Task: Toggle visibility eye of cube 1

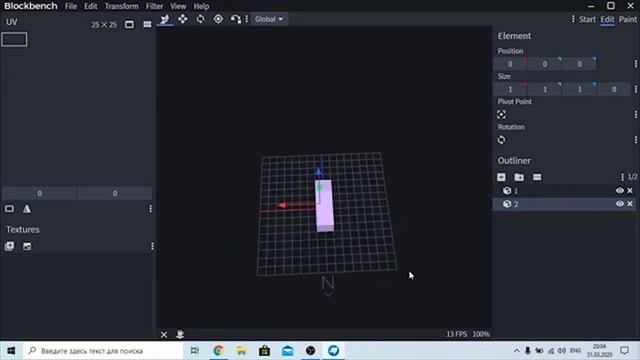Action: point(620,191)
